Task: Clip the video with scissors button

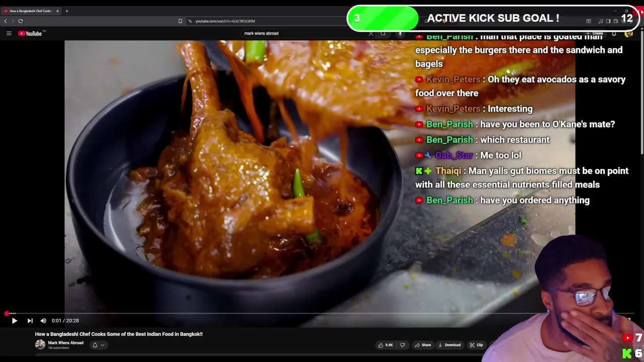Action: coord(476,345)
